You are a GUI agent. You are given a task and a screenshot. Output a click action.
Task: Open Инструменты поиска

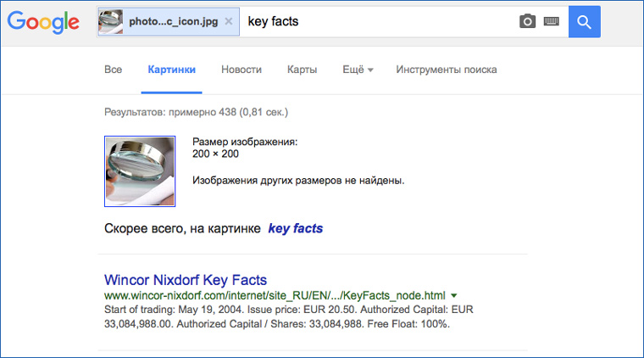tap(447, 70)
